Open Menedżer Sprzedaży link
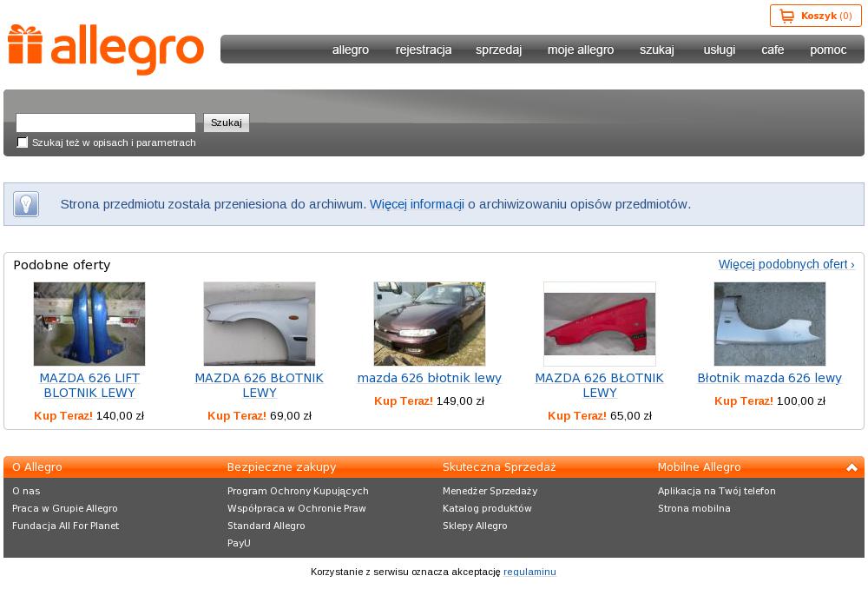This screenshot has width=868, height=589. (x=490, y=491)
